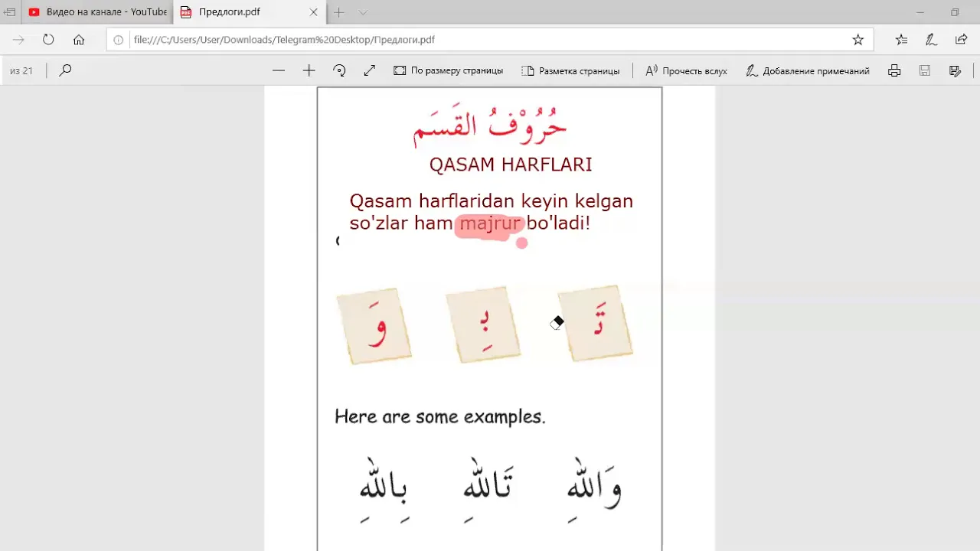
Task: Click the page count 'из 21' field
Action: (x=21, y=70)
